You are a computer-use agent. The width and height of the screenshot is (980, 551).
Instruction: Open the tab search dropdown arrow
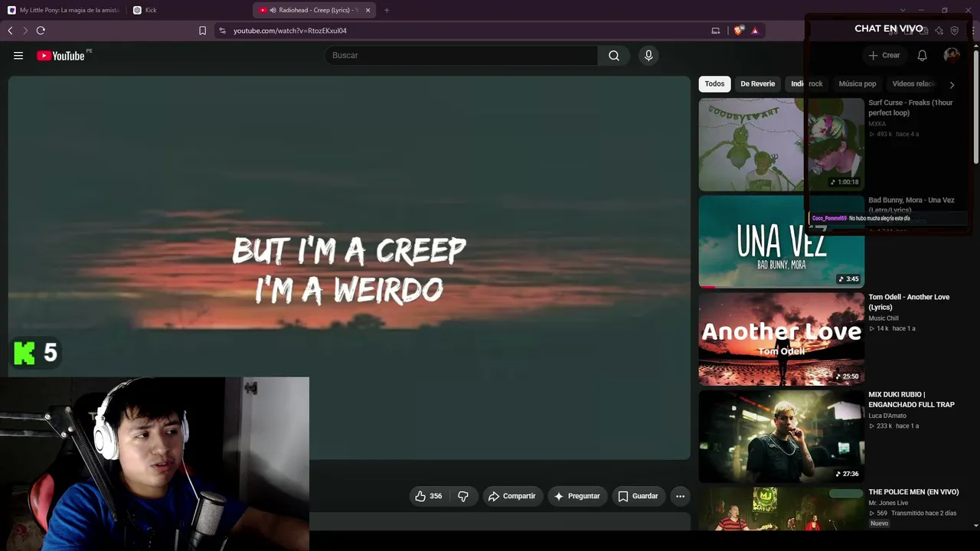click(903, 10)
